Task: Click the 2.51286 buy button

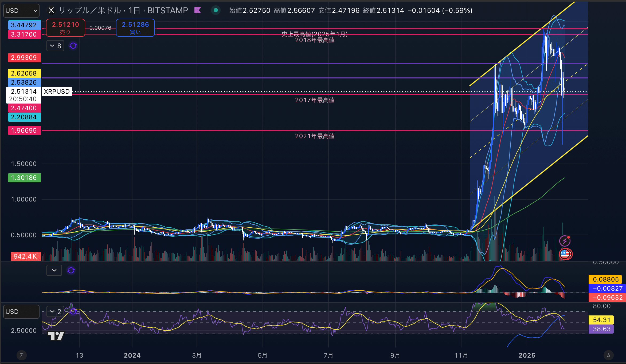Action: [x=135, y=28]
